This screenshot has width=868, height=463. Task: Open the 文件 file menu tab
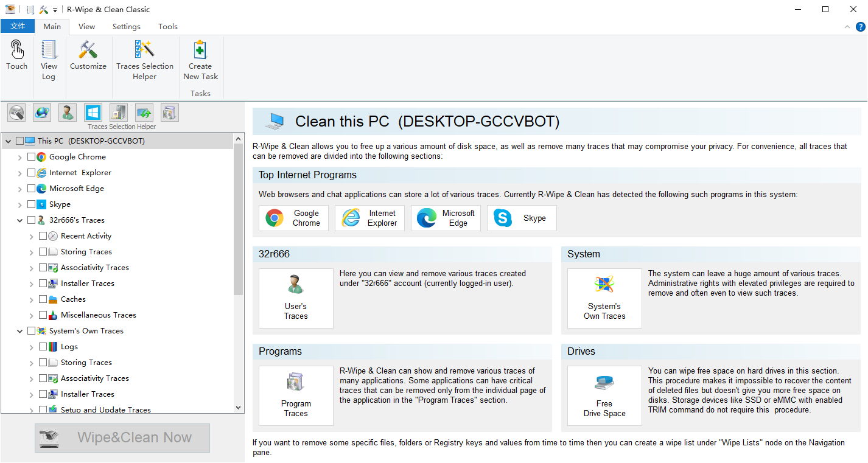(18, 26)
